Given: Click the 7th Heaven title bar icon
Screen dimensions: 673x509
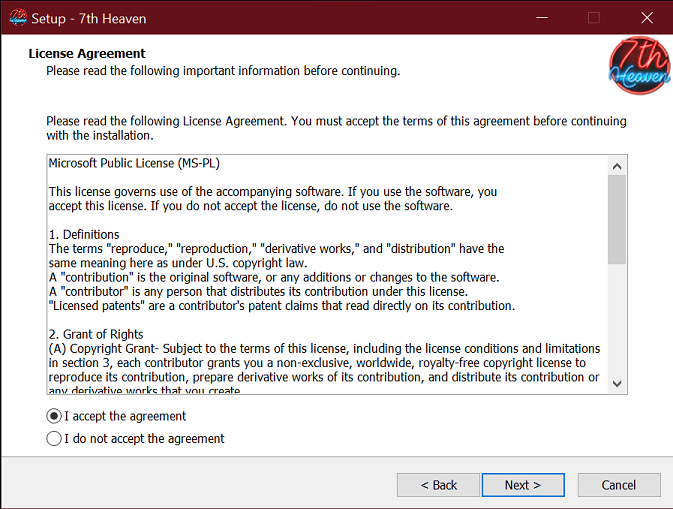Looking at the screenshot, I should [18, 18].
